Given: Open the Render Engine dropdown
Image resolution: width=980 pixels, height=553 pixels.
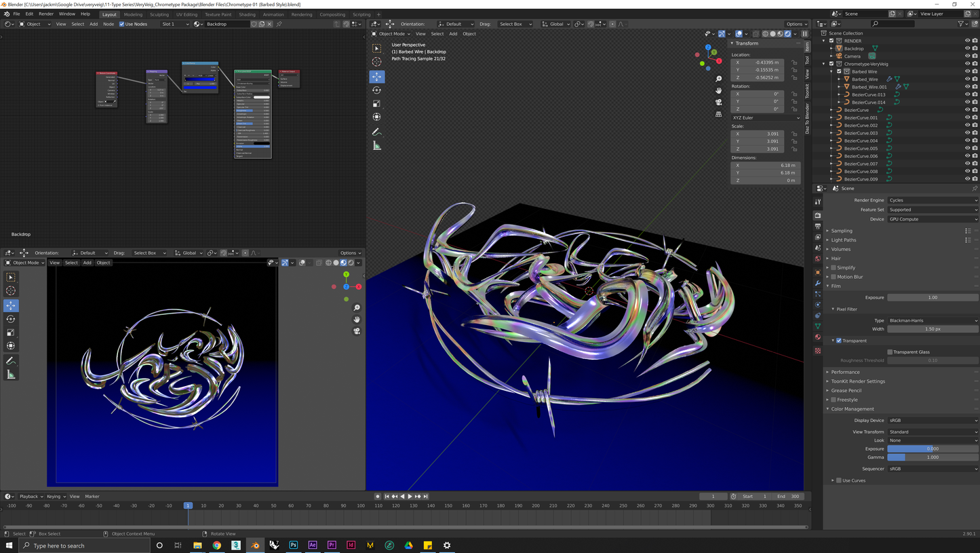Looking at the screenshot, I should point(933,200).
